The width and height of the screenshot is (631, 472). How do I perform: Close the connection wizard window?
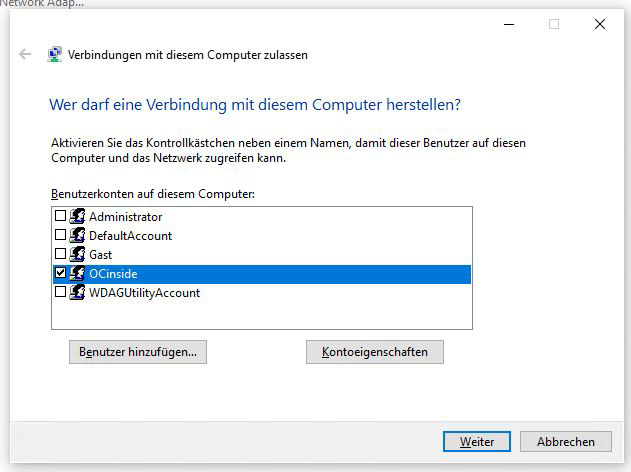coord(600,24)
